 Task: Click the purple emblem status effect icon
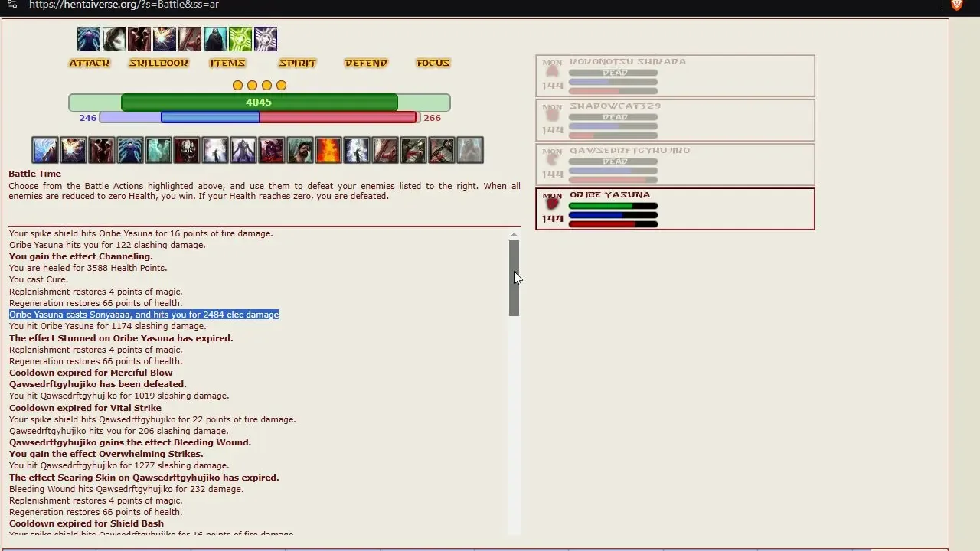click(x=266, y=39)
